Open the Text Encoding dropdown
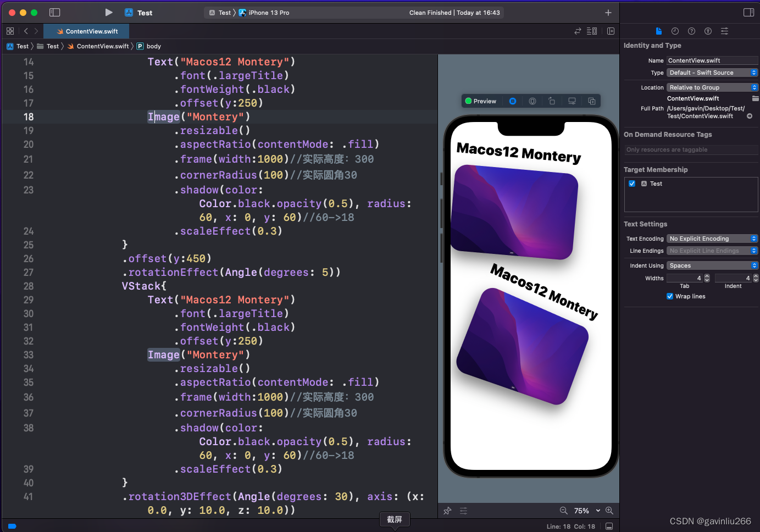 tap(712, 239)
